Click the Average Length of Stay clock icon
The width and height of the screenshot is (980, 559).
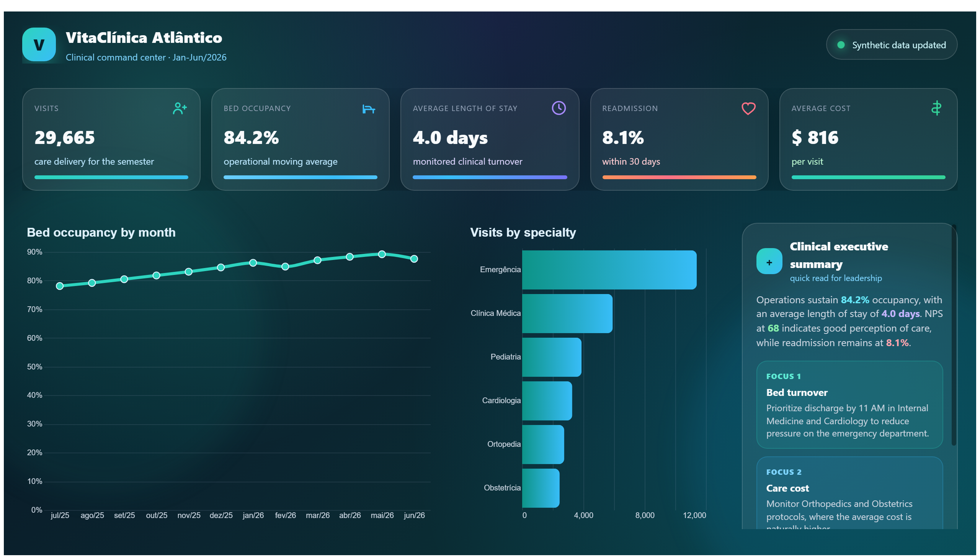(x=559, y=108)
